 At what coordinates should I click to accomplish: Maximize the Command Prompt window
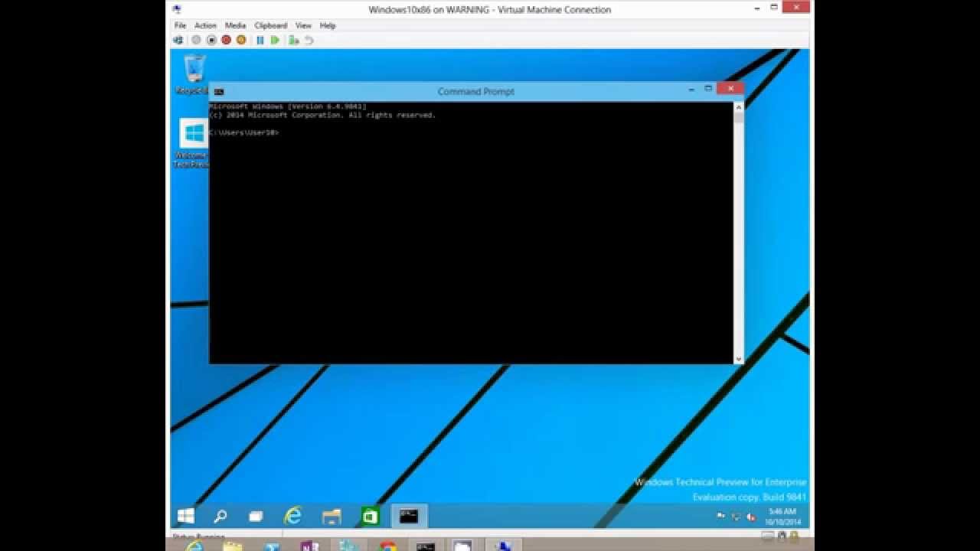point(708,90)
